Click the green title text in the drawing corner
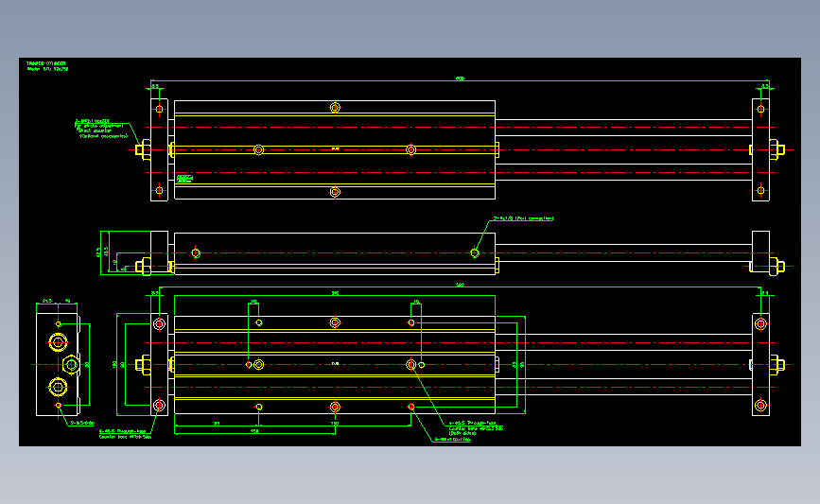 tap(47, 66)
